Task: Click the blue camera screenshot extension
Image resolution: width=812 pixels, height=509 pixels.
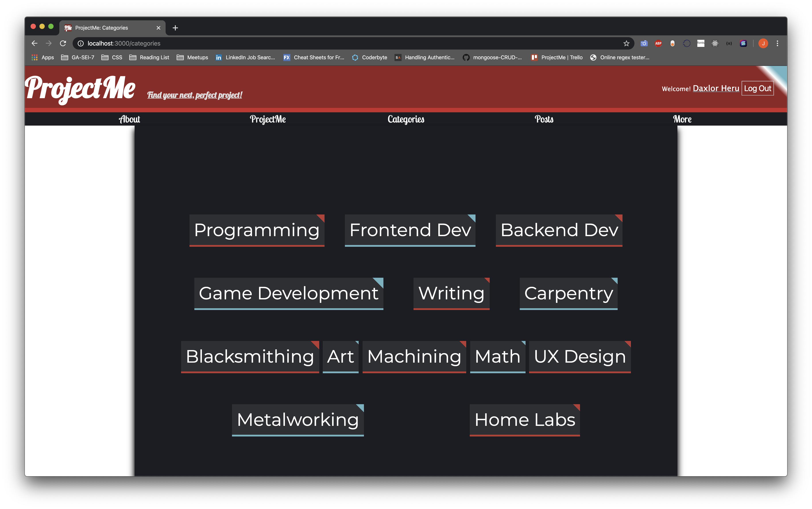Action: (644, 43)
